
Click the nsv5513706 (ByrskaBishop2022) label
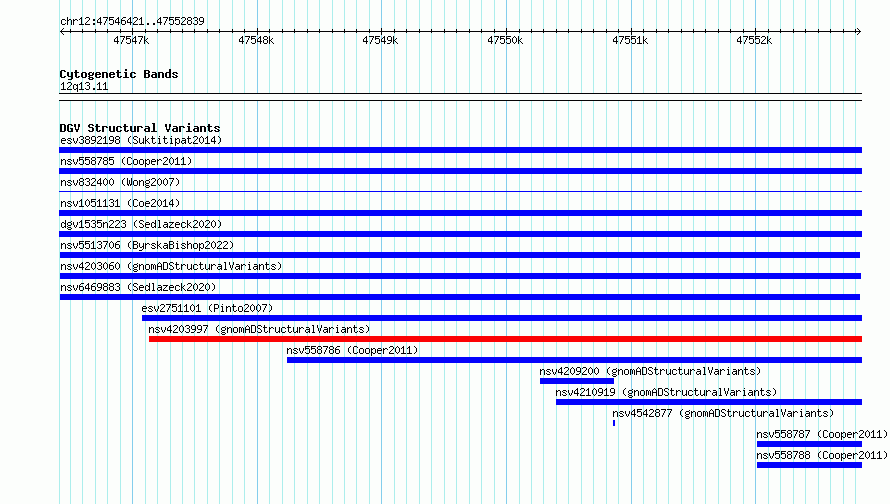click(x=147, y=245)
